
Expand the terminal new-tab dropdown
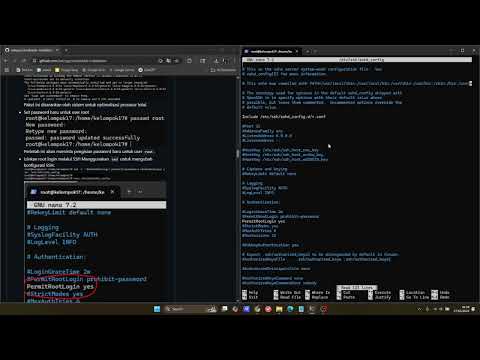pos(315,51)
